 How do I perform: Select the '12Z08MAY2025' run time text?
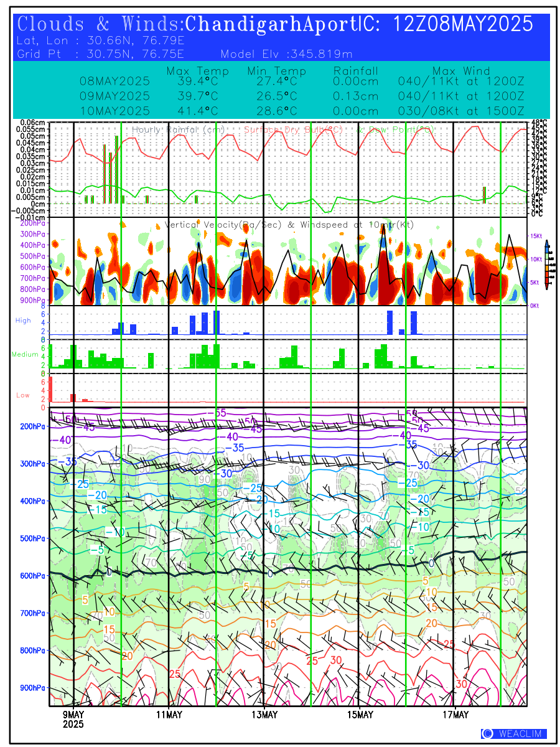click(x=464, y=24)
